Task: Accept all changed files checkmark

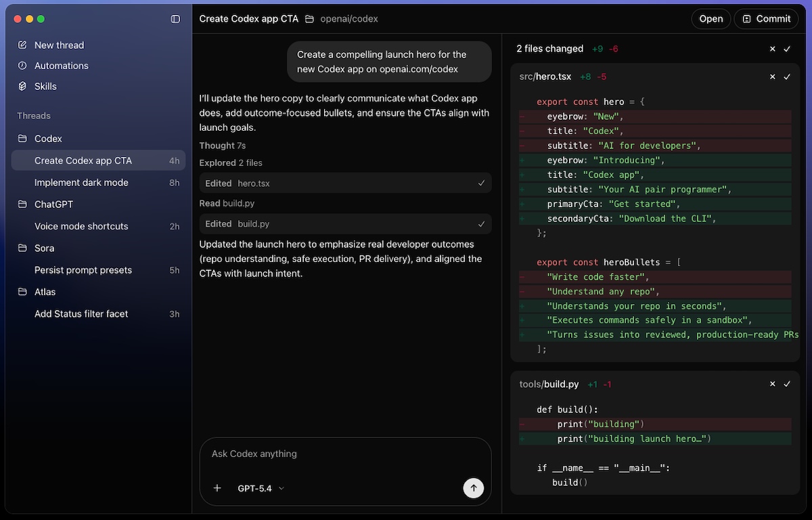Action: [787, 49]
